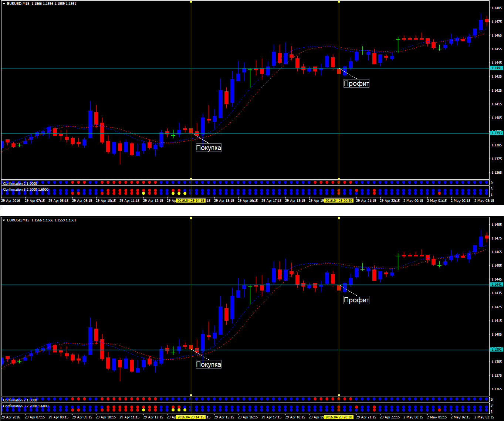Click the top chart's OHLC values 1.1566 1.1566 1.1559 1.1561
Image resolution: width=504 pixels, height=421 pixels.
54,4
